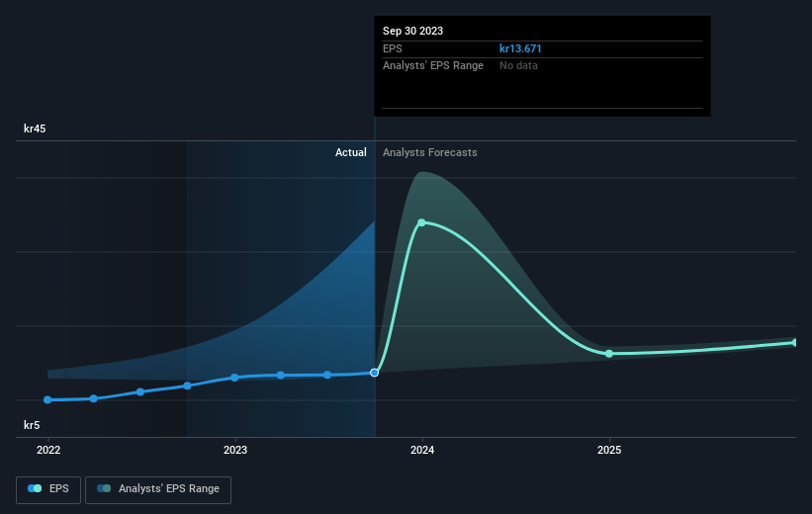The height and width of the screenshot is (514, 812).
Task: Click the Actual section label
Action: point(350,152)
